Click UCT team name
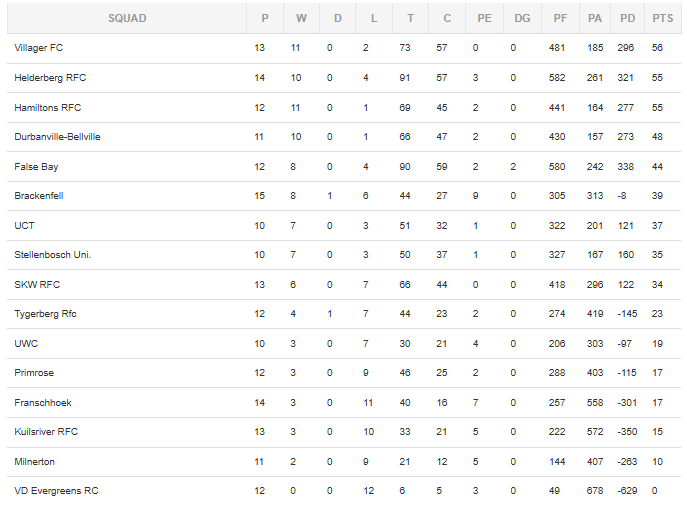The image size is (687, 506). pos(24,226)
